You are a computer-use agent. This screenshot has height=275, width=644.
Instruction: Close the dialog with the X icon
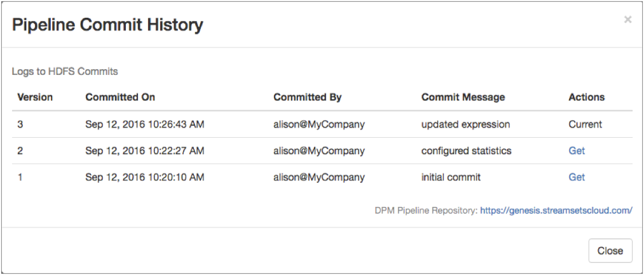click(627, 20)
